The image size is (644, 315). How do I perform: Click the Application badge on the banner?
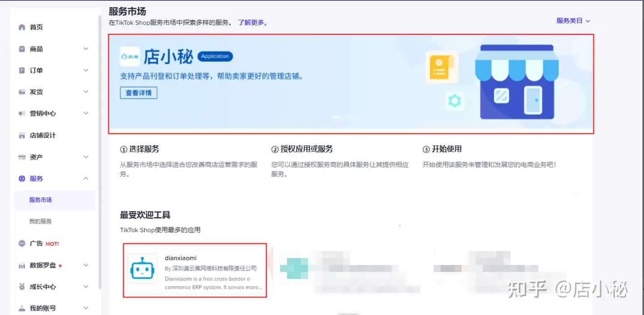coord(215,56)
